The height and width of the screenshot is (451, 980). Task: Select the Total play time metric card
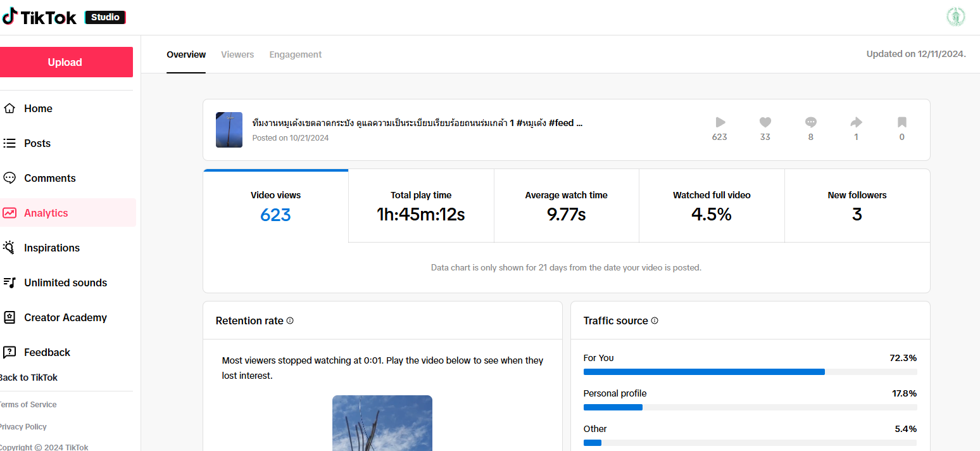421,206
